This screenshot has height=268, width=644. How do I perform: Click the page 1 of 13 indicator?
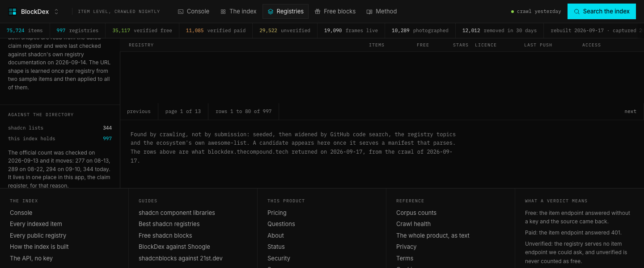coord(183,112)
